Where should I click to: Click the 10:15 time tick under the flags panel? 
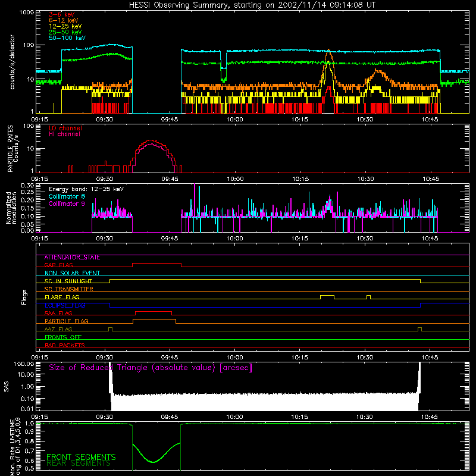point(300,358)
